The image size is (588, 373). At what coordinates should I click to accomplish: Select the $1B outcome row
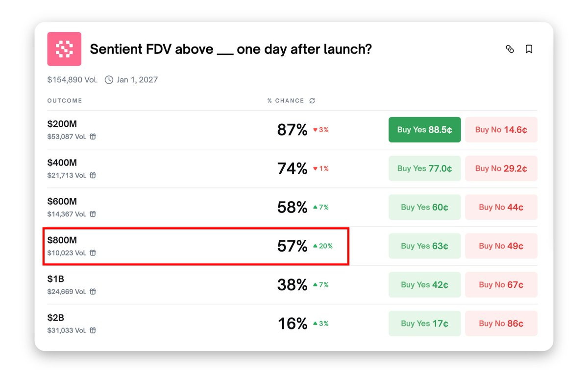coord(292,285)
